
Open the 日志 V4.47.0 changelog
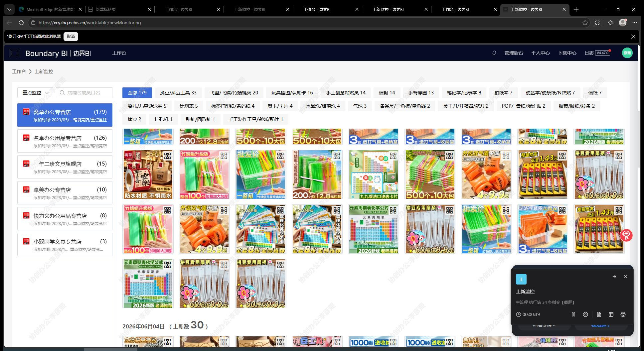pyautogui.click(x=597, y=53)
